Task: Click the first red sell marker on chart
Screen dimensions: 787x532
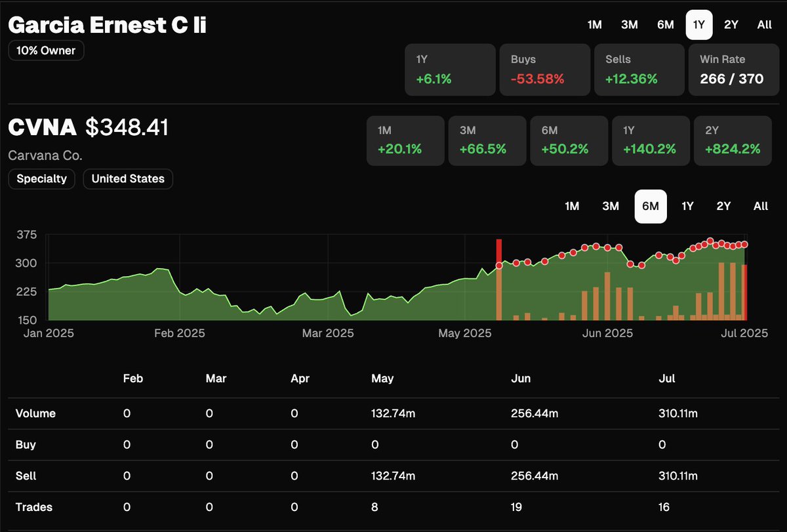Action: coord(500,266)
